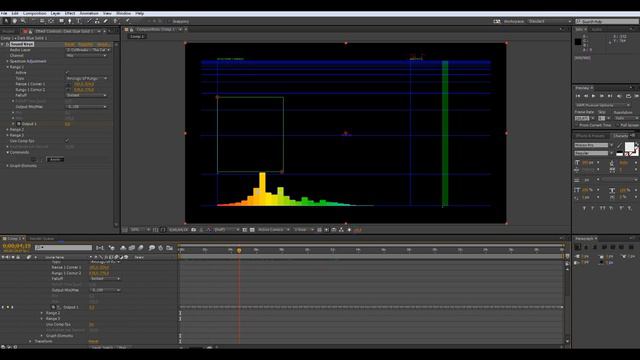The image size is (640, 360).
Task: Click the Character panel fill color swatch
Action: (629, 147)
